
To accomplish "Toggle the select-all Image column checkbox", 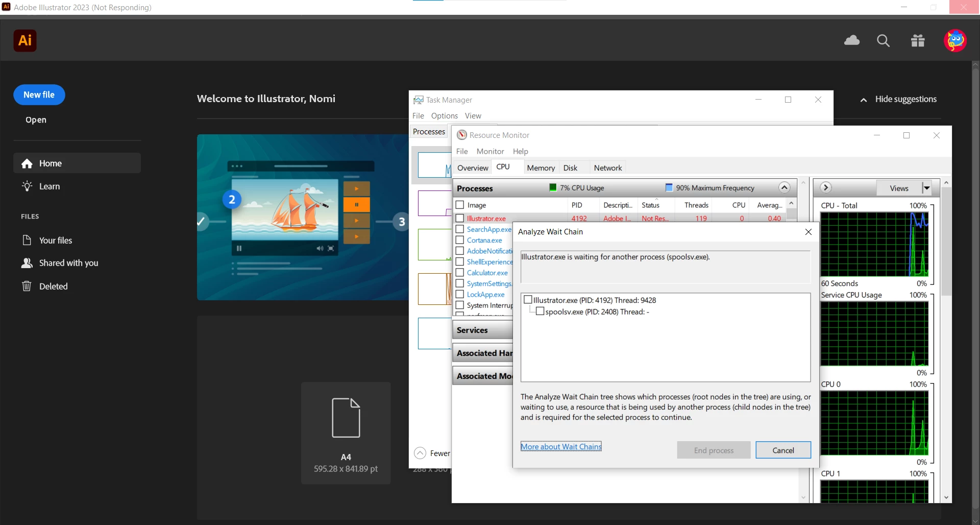I will [x=460, y=205].
